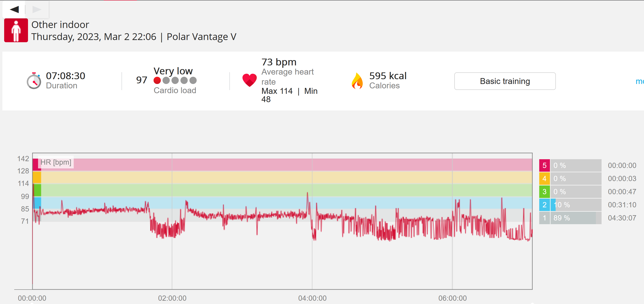Click the first red cardio load dot

157,80
